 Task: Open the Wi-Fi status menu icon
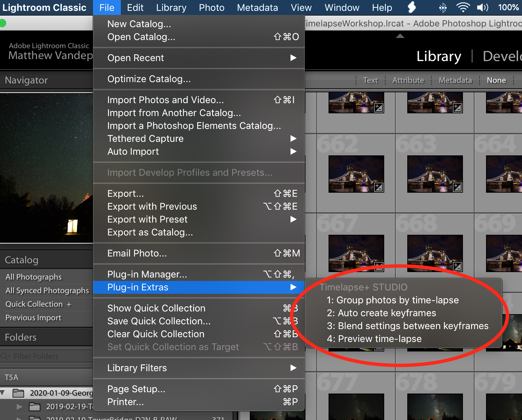463,7
